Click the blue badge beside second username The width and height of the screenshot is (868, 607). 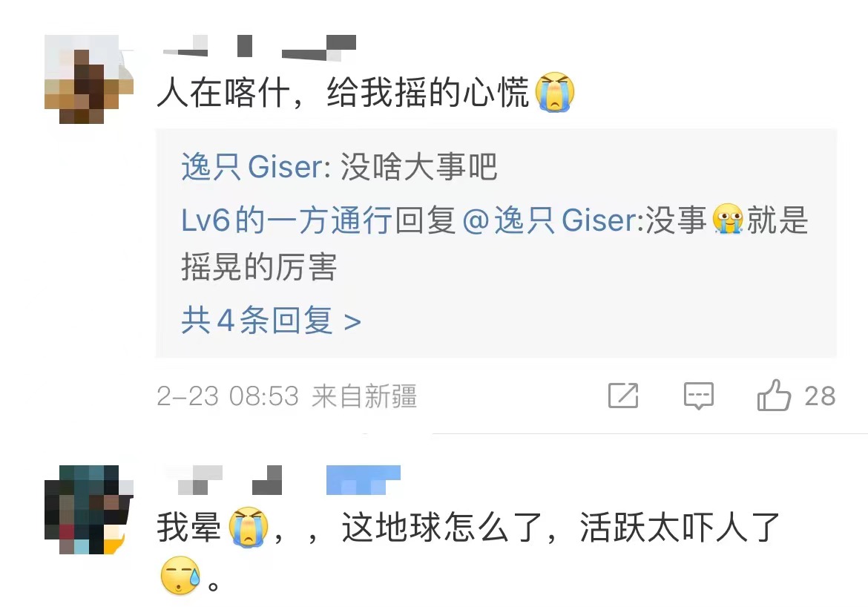coord(363,479)
